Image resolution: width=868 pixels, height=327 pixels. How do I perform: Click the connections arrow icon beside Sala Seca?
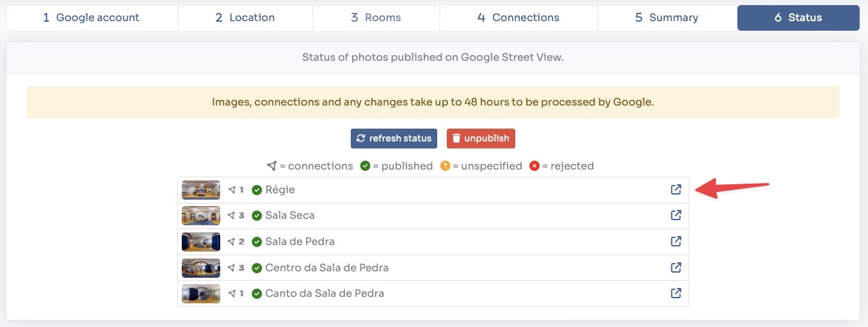coord(232,216)
